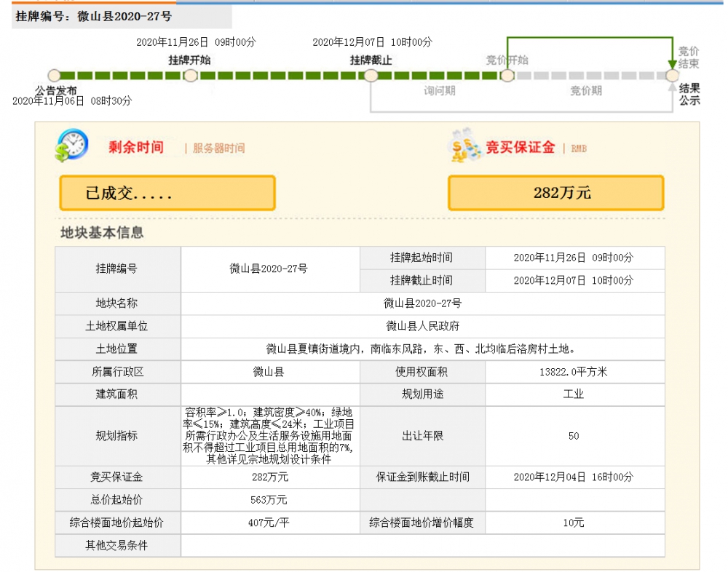Click the 保证金到账截止时间 value cell
This screenshot has width=728, height=572.
pyautogui.click(x=575, y=477)
